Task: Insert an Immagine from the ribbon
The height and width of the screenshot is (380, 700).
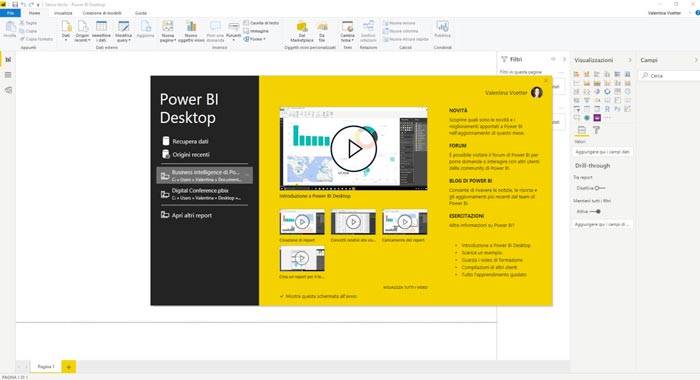Action: (256, 31)
